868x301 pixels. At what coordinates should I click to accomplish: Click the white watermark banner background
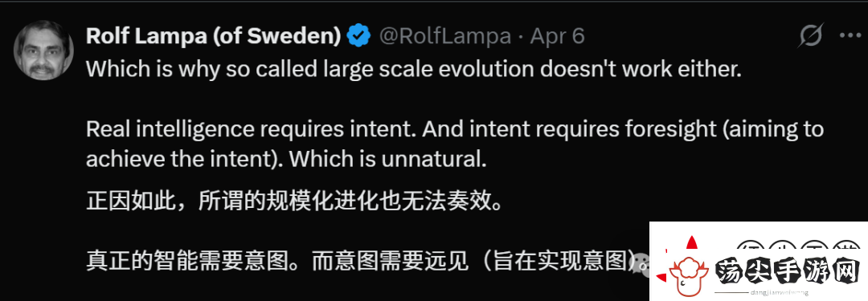coord(759,261)
